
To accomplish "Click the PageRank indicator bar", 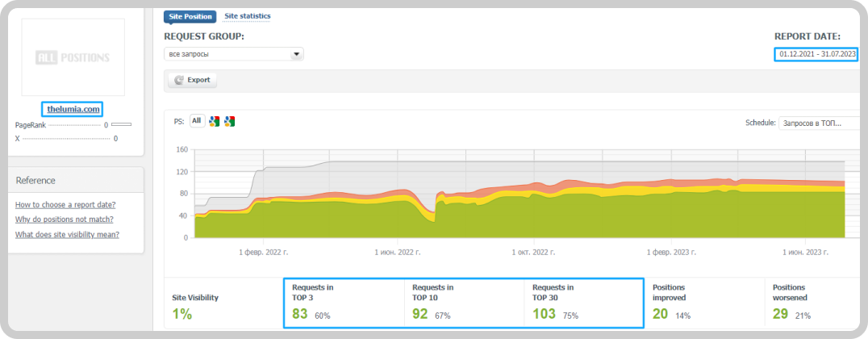I will click(x=121, y=124).
